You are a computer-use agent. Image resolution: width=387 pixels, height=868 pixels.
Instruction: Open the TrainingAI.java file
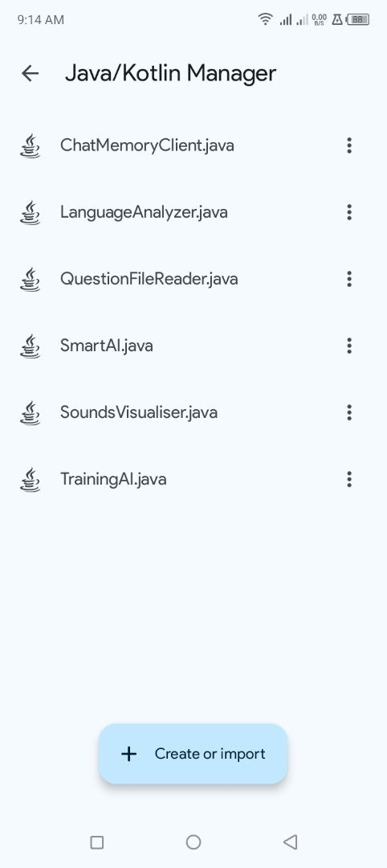point(193,479)
